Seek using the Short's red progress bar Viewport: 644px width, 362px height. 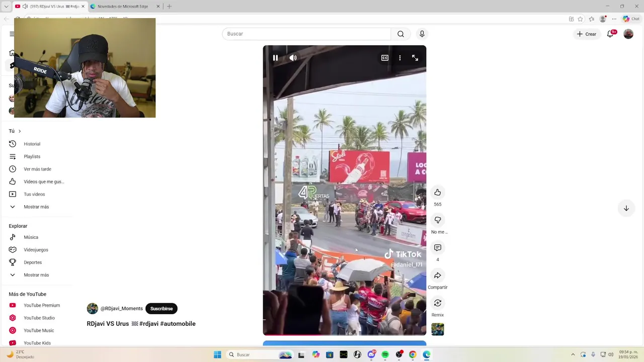point(344,334)
